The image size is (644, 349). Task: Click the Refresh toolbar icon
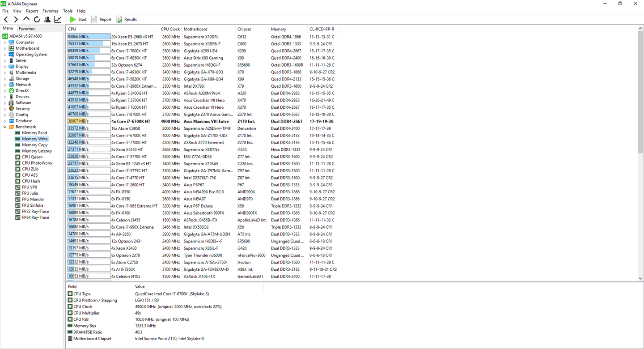tap(37, 19)
